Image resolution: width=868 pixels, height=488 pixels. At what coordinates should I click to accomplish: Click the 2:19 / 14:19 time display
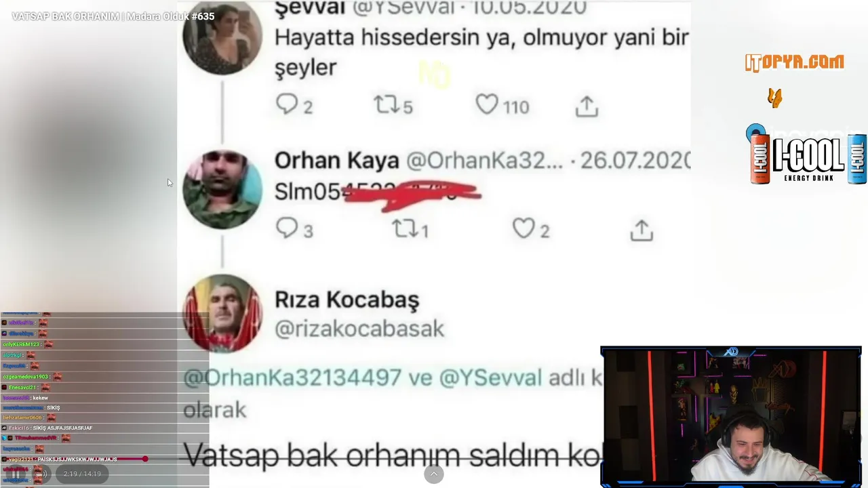coord(82,474)
